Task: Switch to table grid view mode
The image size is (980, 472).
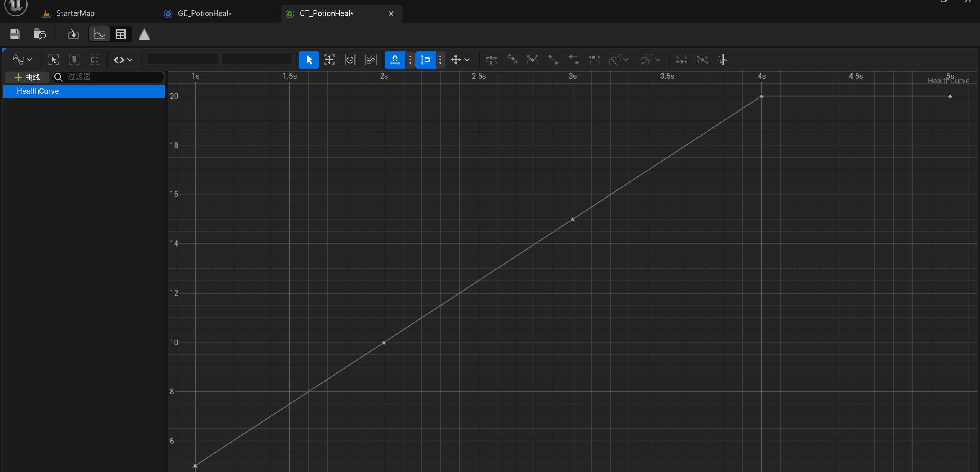Action: pos(121,34)
